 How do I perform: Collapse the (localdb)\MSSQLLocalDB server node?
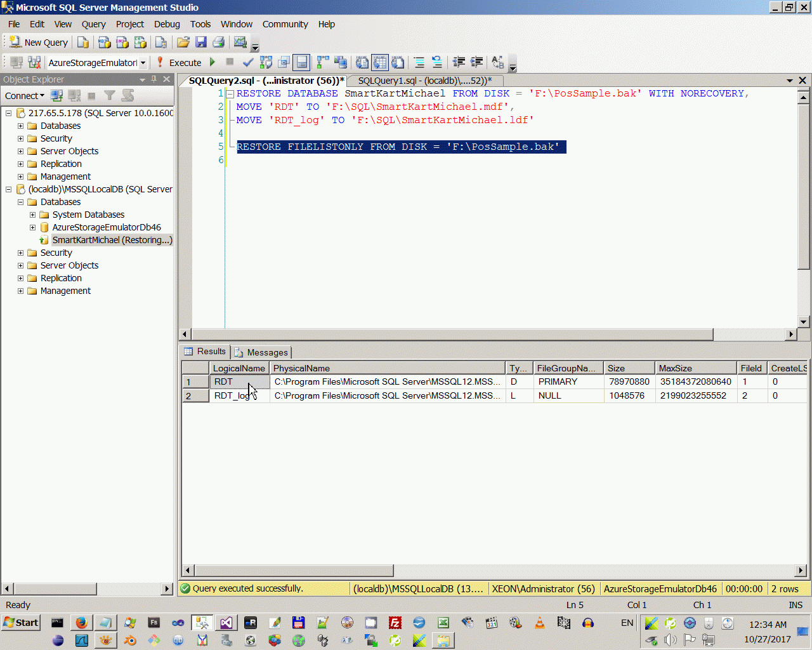pyautogui.click(x=9, y=189)
